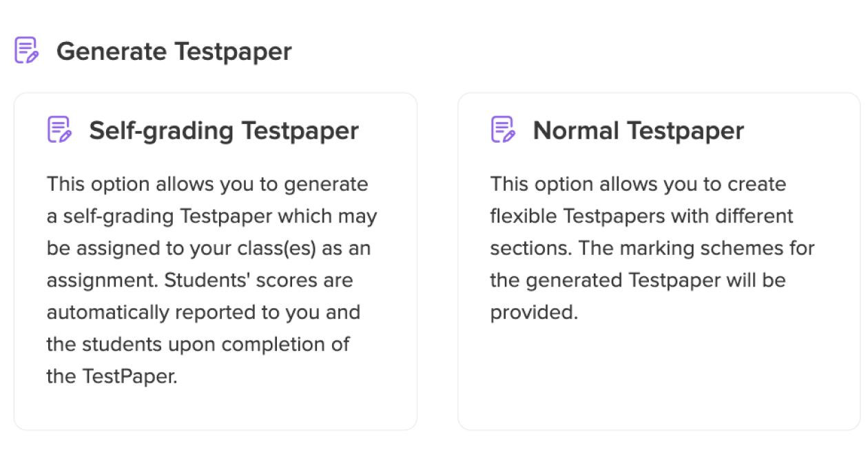Click the Generate Testpaper header icon
Screen dimensions: 868x470
pyautogui.click(x=26, y=51)
